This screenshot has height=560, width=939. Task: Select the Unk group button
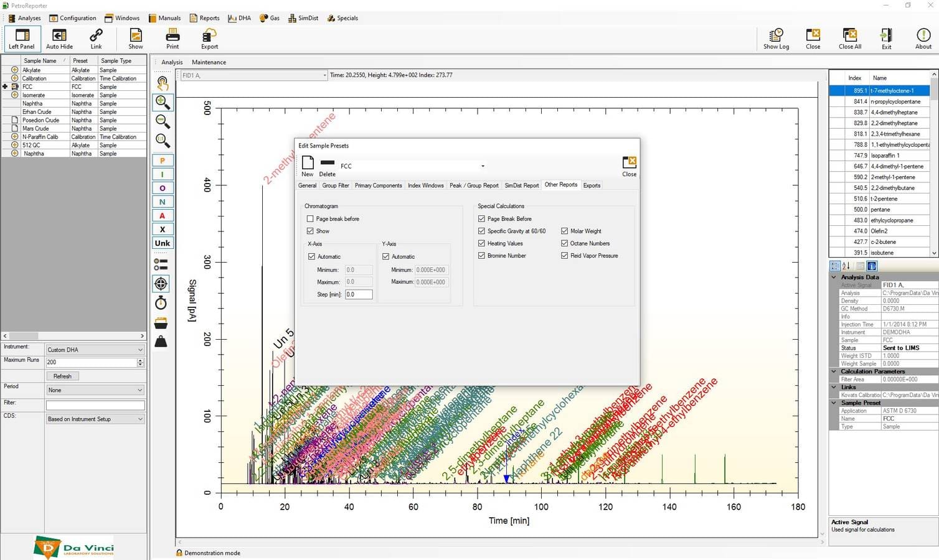click(163, 243)
